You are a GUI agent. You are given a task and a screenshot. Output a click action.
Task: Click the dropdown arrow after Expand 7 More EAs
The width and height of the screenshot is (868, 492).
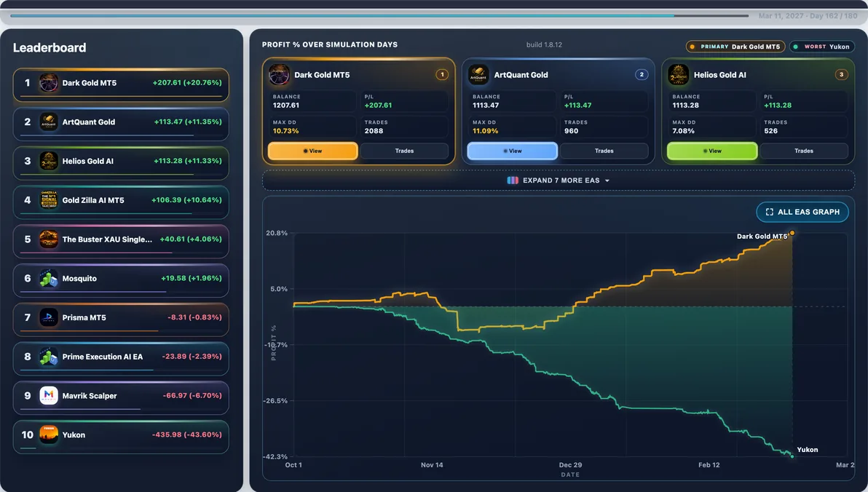[x=607, y=181]
